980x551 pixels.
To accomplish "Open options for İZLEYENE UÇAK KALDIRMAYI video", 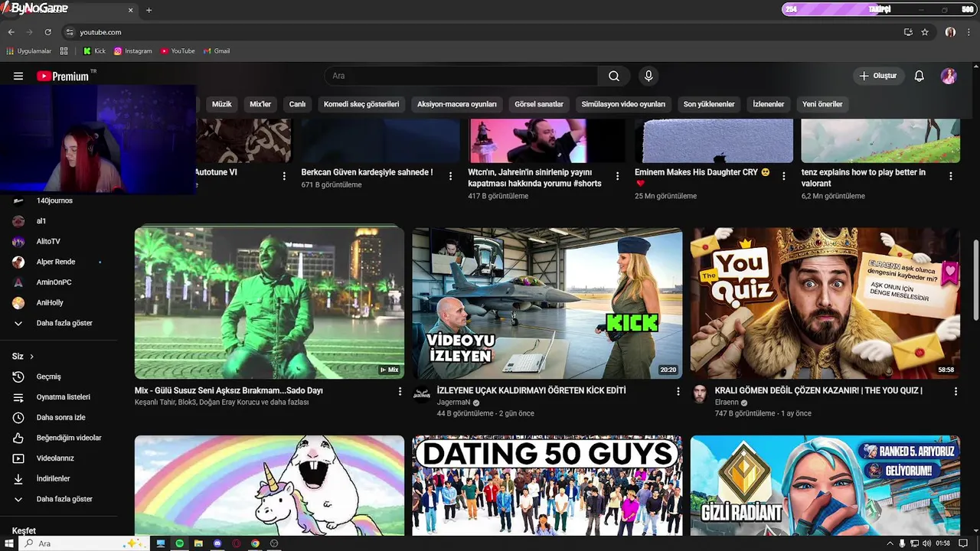I will point(678,391).
